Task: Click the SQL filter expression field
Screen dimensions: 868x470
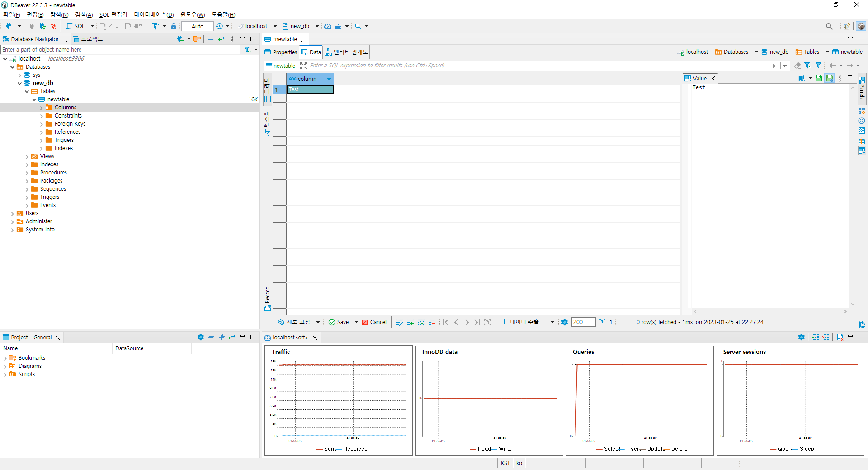Action: 539,66
